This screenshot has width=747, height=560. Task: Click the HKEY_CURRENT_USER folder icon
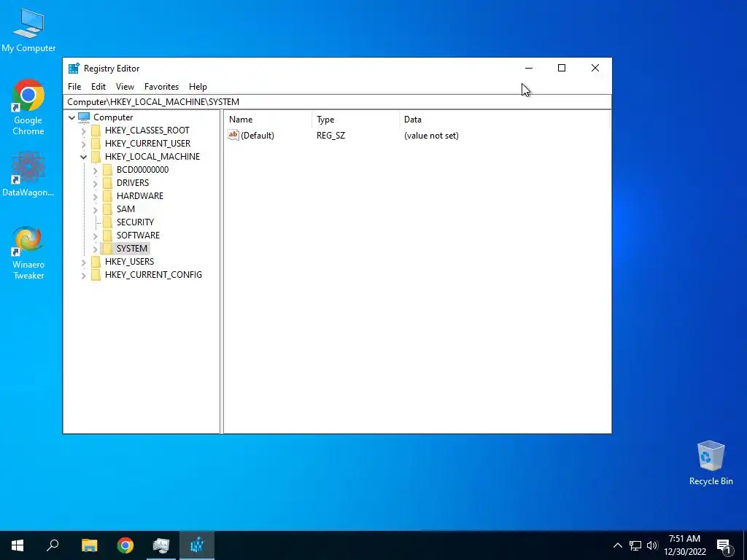96,144
